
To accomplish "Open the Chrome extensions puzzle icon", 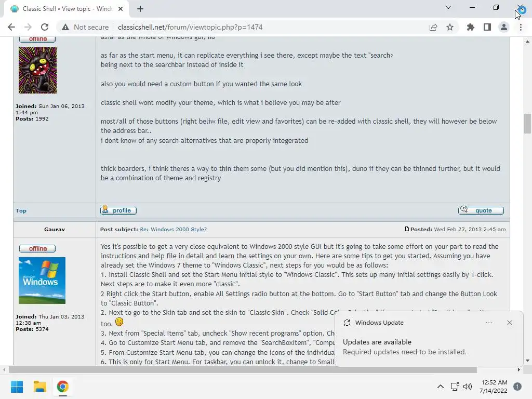I will point(471,27).
